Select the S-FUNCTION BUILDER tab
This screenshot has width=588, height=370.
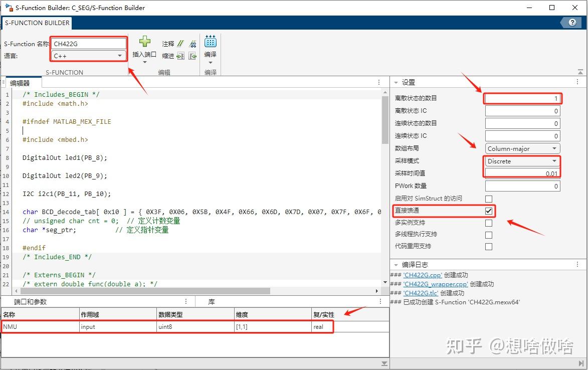(37, 23)
